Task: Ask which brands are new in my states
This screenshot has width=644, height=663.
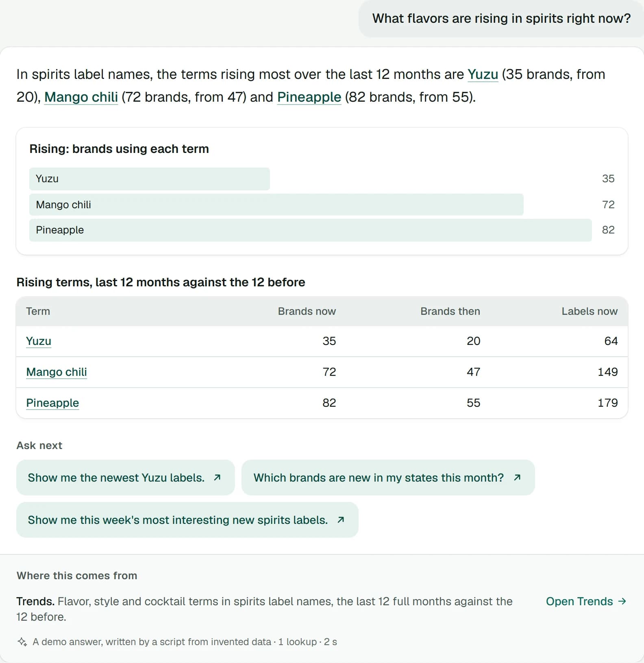Action: tap(388, 478)
